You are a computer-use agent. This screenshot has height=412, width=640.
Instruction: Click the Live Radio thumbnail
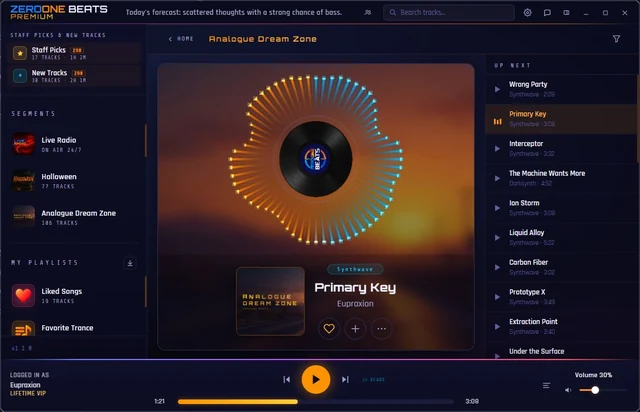coord(23,144)
